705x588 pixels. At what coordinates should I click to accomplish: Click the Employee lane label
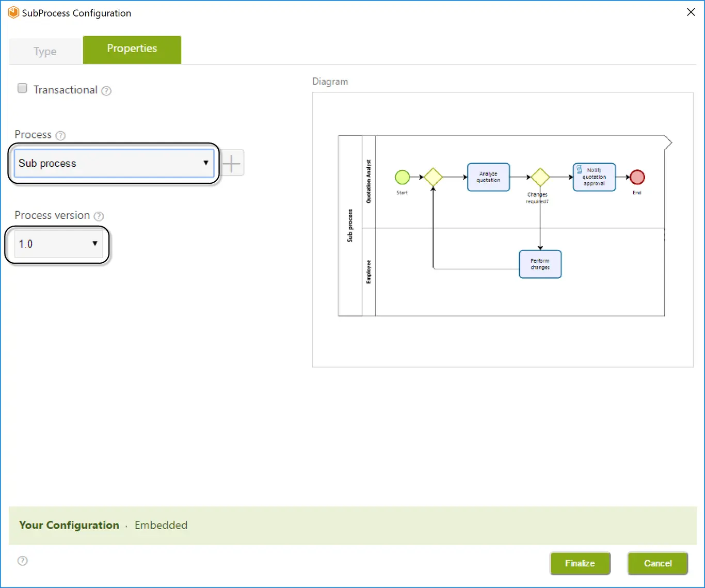368,272
